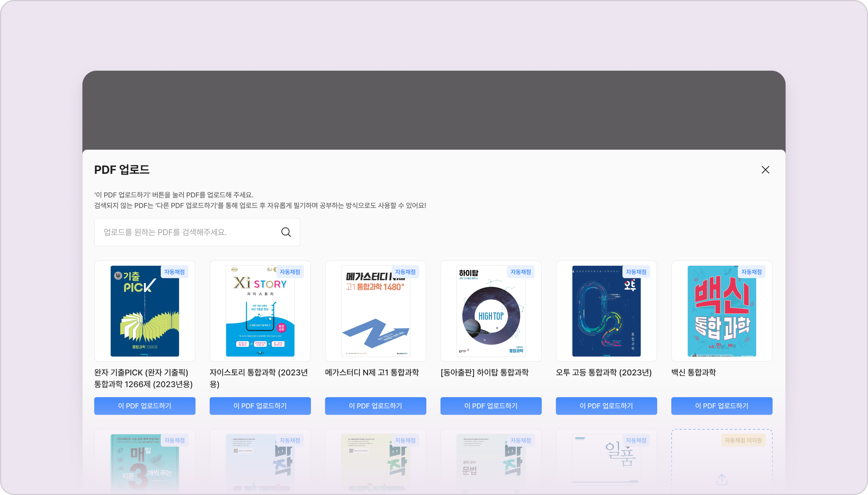868x495 pixels.
Task: Click 자동채점 badge on 하이탑 card
Action: (x=521, y=272)
